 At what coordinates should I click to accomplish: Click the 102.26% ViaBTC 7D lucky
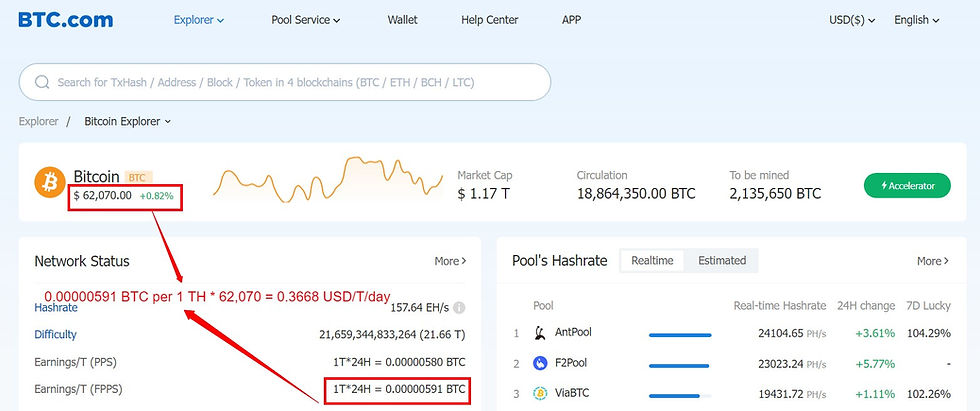(x=929, y=395)
